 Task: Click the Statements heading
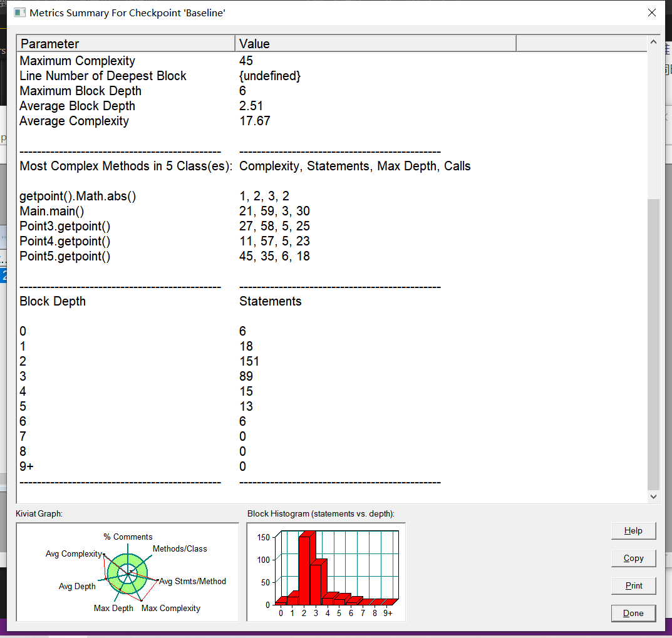pyautogui.click(x=271, y=301)
